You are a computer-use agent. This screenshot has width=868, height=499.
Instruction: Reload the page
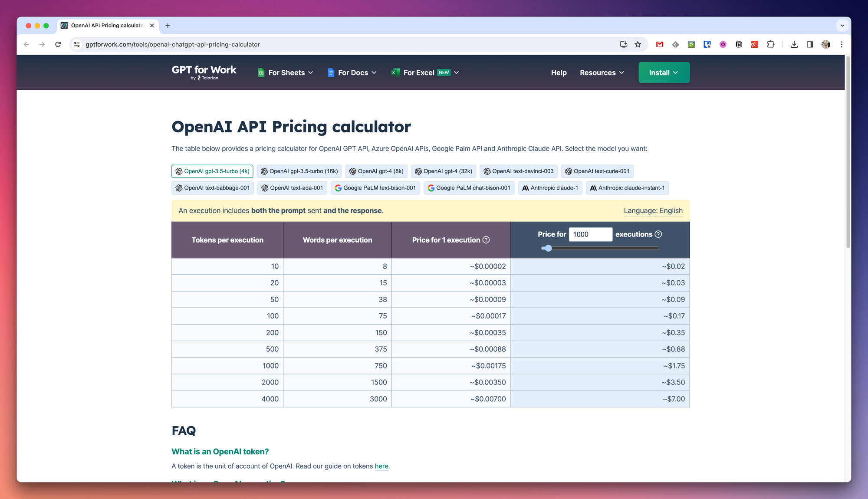(x=58, y=44)
